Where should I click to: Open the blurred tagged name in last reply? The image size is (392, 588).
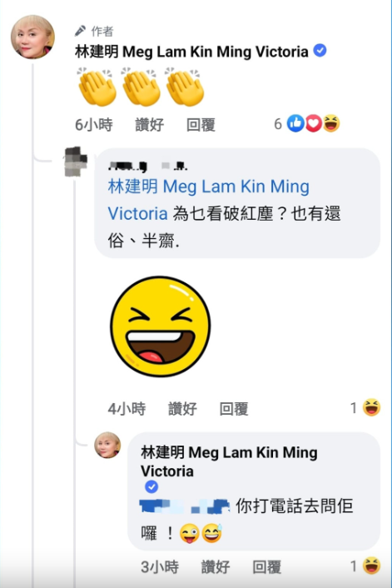tap(185, 506)
